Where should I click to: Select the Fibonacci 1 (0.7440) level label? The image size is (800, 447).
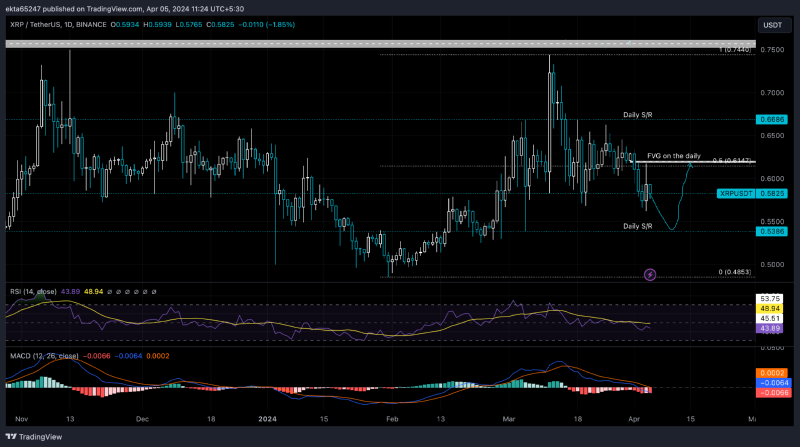(733, 49)
